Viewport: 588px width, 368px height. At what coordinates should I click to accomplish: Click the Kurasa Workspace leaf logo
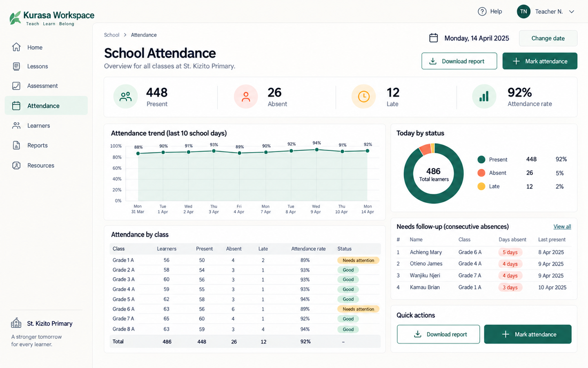tap(15, 18)
